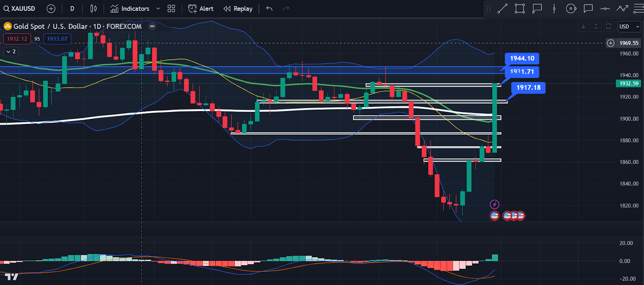The height and width of the screenshot is (285, 644).
Task: Select the 1917.18 price label callout
Action: click(x=528, y=87)
